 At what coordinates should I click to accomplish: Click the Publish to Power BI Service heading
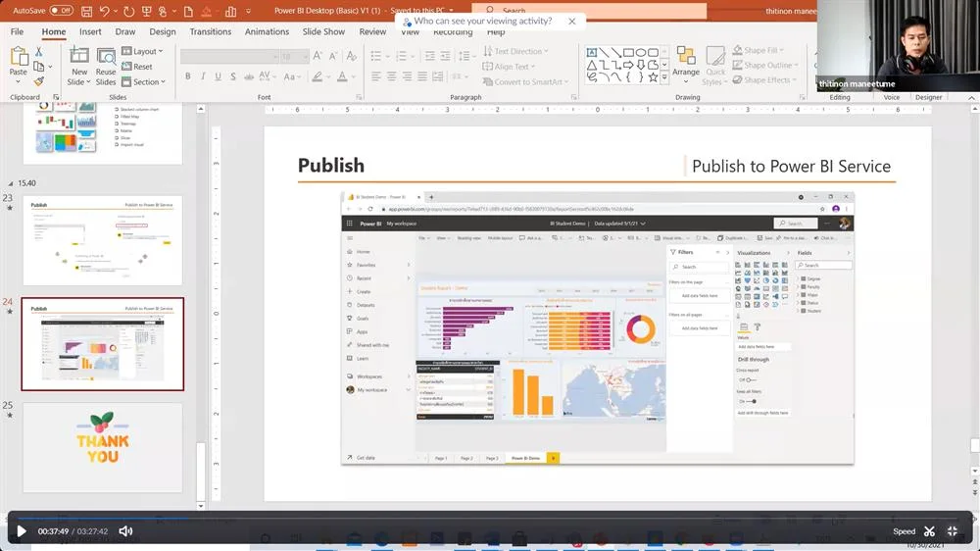pyautogui.click(x=791, y=167)
